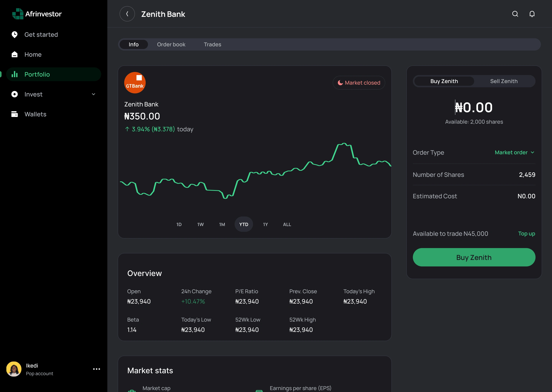Click the Number of Shares value field
The width and height of the screenshot is (552, 392).
527,175
